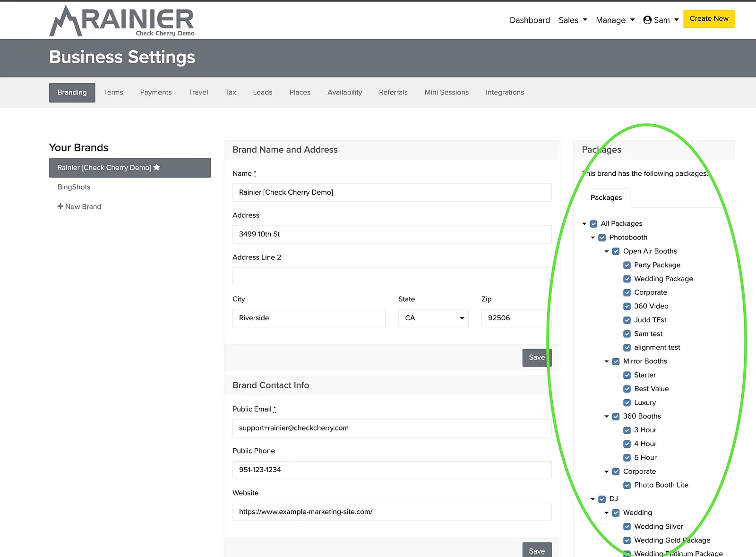
Task: Open the Sam account dropdown arrow
Action: (677, 20)
